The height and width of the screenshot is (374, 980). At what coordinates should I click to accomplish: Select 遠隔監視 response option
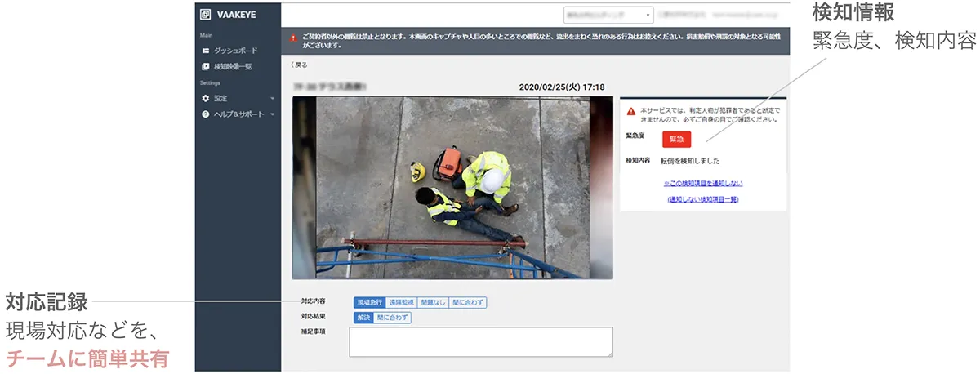point(401,302)
